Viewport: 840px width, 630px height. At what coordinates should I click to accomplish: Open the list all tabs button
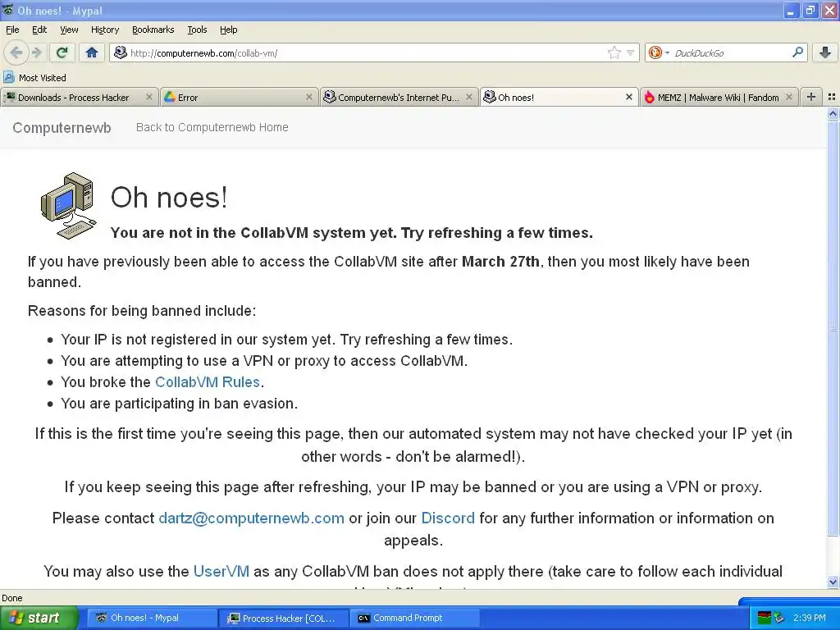[832, 97]
